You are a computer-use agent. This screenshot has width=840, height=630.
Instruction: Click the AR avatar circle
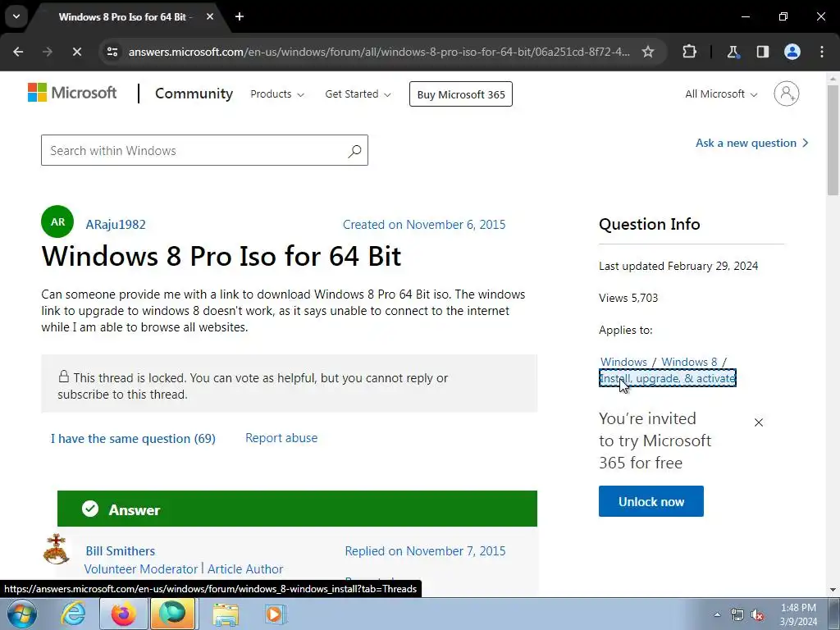coord(57,221)
